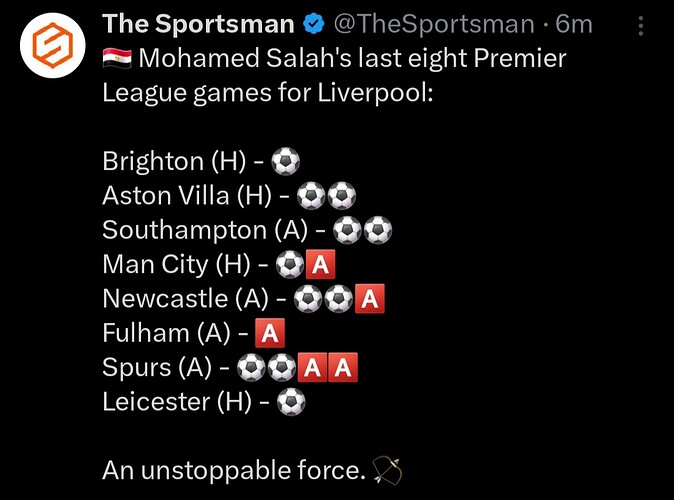Open the @TheSportsman handle link

coord(434,24)
